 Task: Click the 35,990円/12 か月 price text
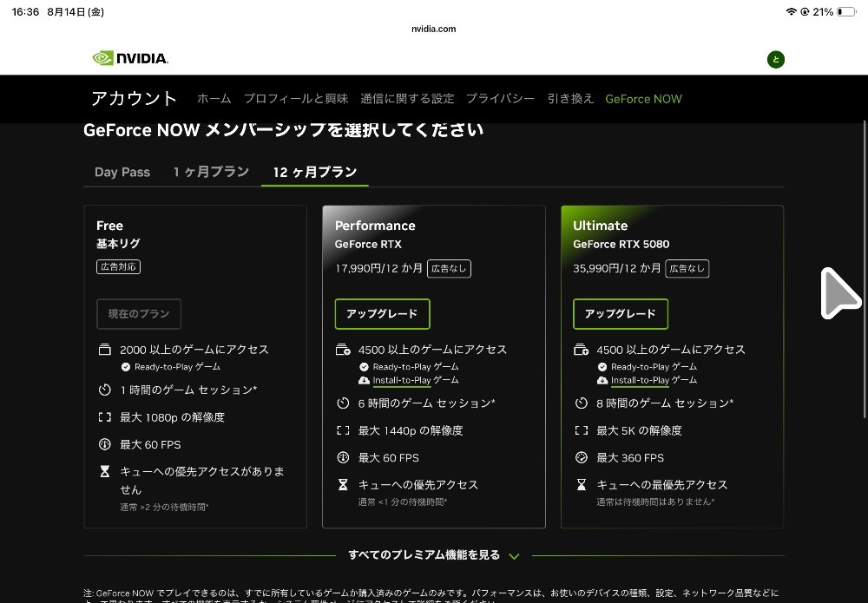616,268
